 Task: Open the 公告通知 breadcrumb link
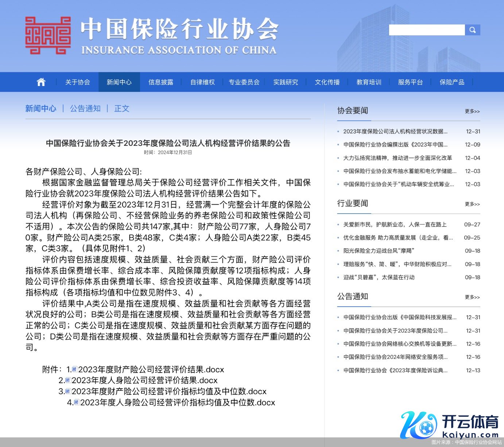point(85,108)
